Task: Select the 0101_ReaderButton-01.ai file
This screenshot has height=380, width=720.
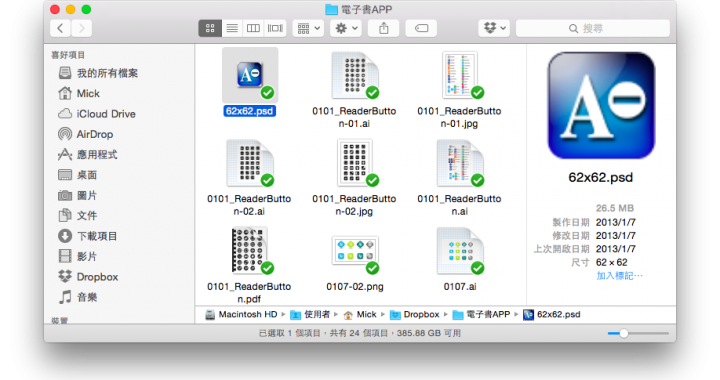Action: (354, 75)
